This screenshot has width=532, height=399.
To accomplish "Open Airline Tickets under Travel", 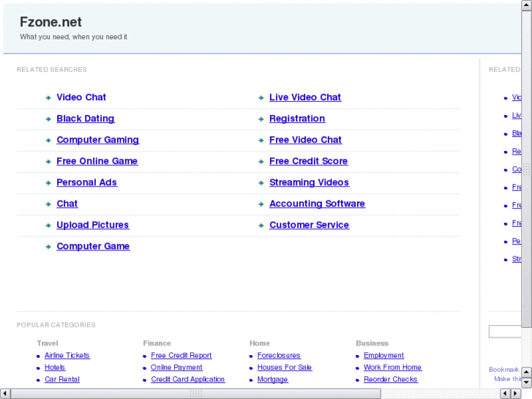I will pyautogui.click(x=67, y=355).
